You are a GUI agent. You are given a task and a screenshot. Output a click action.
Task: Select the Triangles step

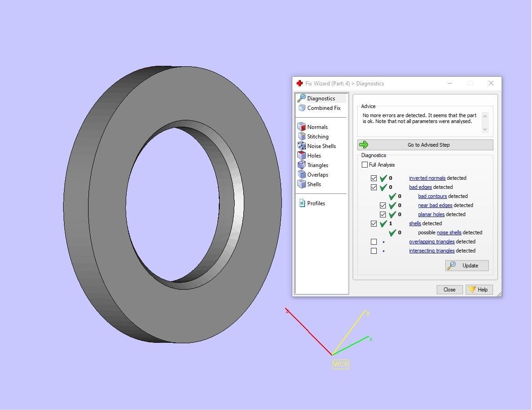click(318, 165)
